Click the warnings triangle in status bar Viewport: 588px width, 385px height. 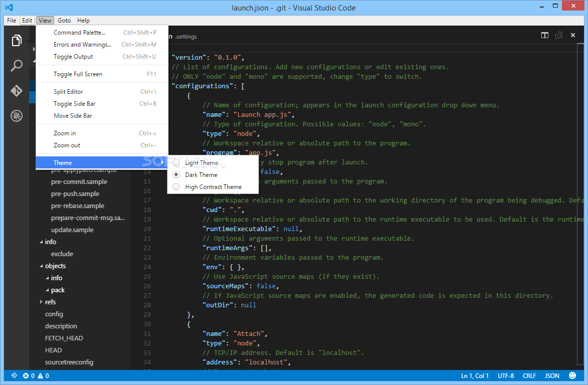coord(41,375)
